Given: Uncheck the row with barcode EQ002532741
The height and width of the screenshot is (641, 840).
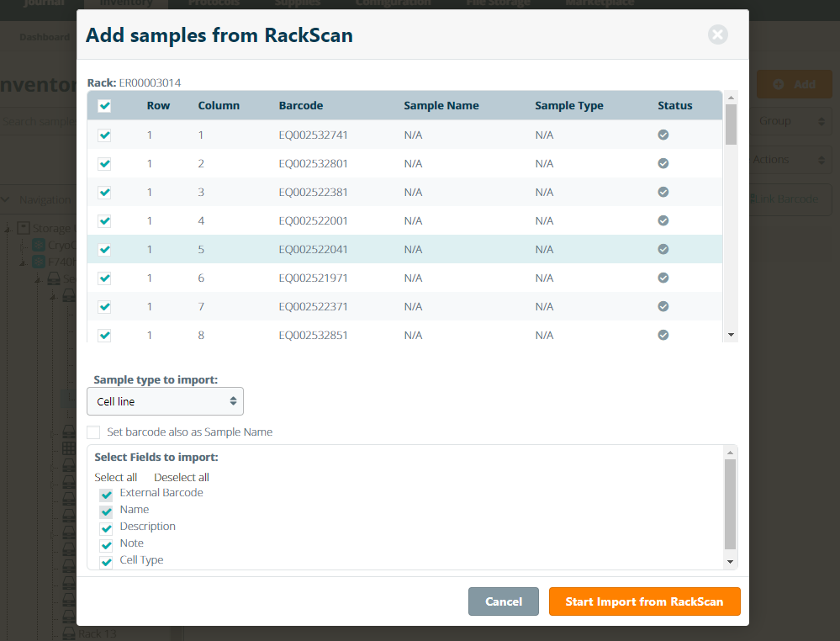Looking at the screenshot, I should (104, 135).
